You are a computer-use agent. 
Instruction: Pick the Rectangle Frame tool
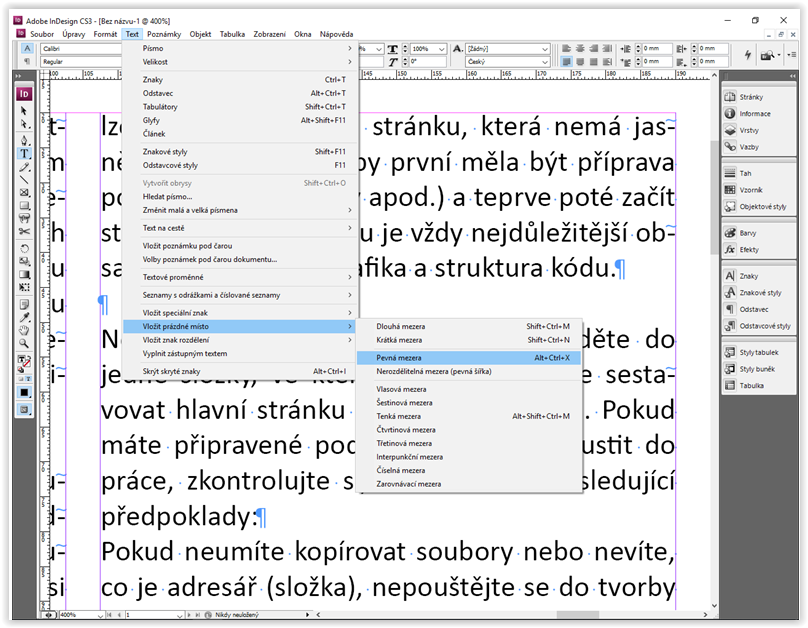[x=24, y=193]
